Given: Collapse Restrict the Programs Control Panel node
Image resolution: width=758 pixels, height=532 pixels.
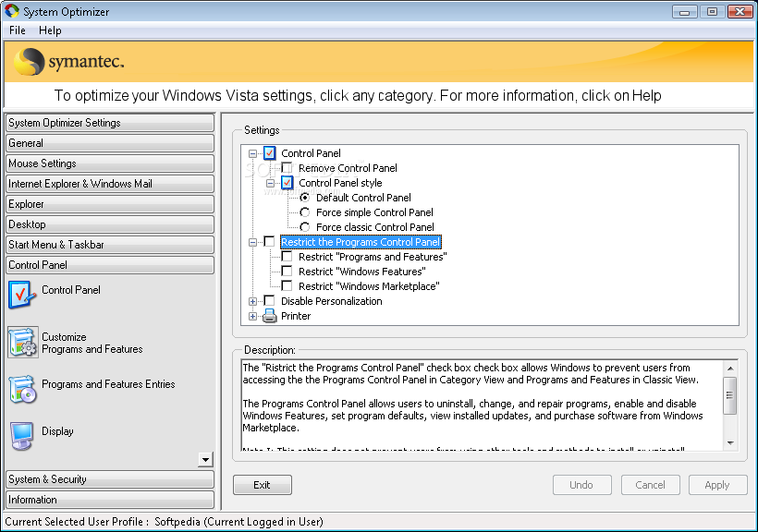Looking at the screenshot, I should click(x=252, y=242).
